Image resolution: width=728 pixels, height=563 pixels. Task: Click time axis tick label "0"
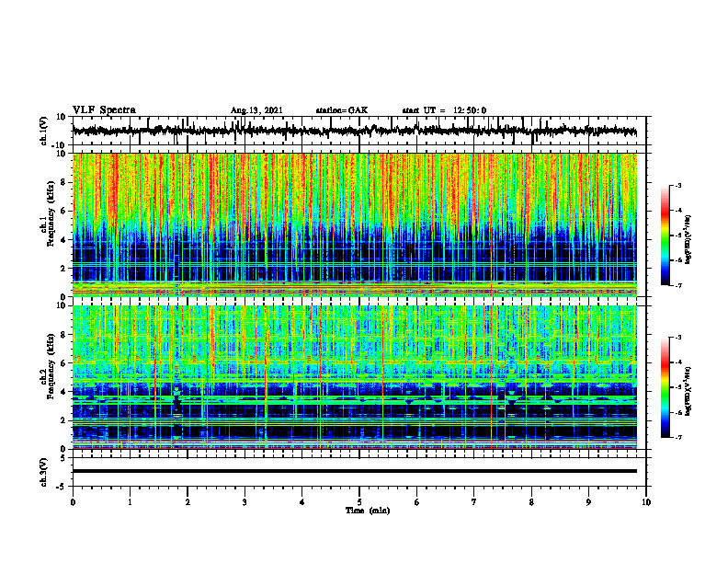point(73,502)
